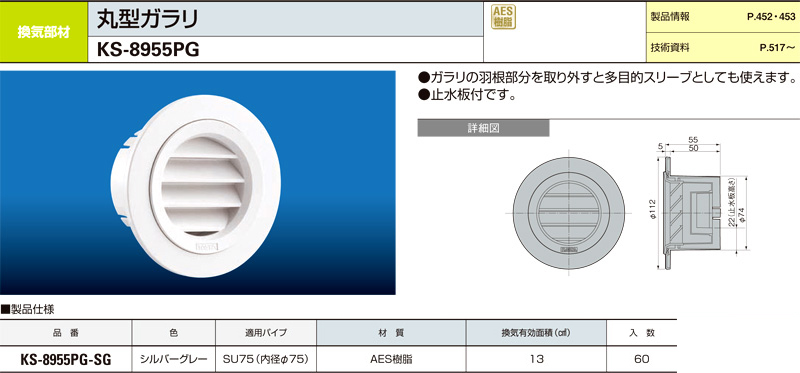This screenshot has height=373, width=800.
Task: Open page reference P.517～
Action: pyautogui.click(x=777, y=48)
